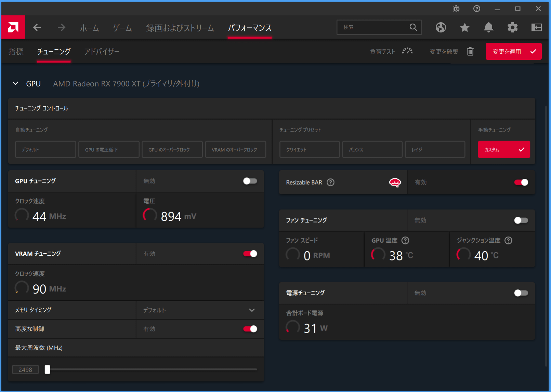Toggle 電源チューニング switch
Viewport: 551px width, 392px height.
point(521,293)
